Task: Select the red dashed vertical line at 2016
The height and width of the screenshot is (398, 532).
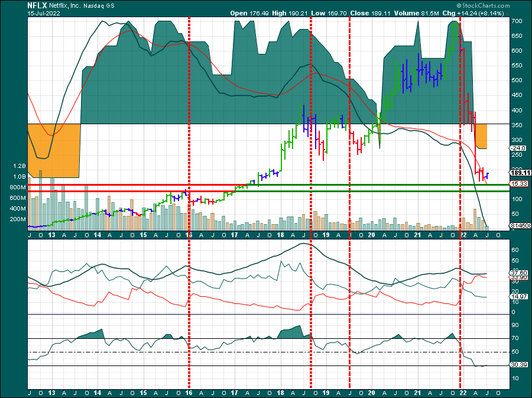Action: pos(189,118)
